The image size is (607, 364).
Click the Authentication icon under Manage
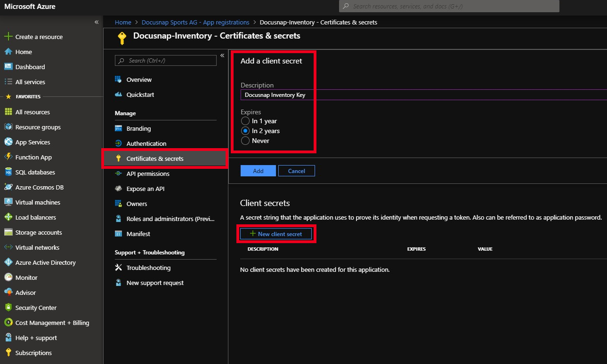[x=118, y=143]
